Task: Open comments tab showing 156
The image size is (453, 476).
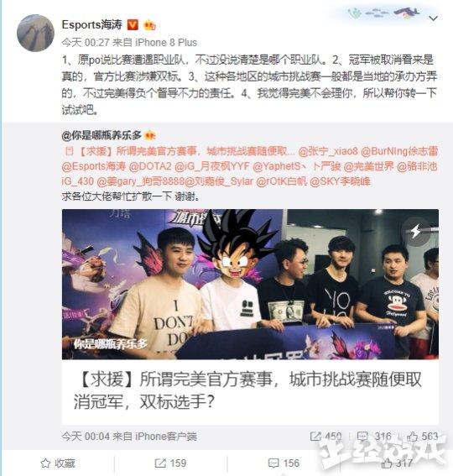Action: pos(284,463)
